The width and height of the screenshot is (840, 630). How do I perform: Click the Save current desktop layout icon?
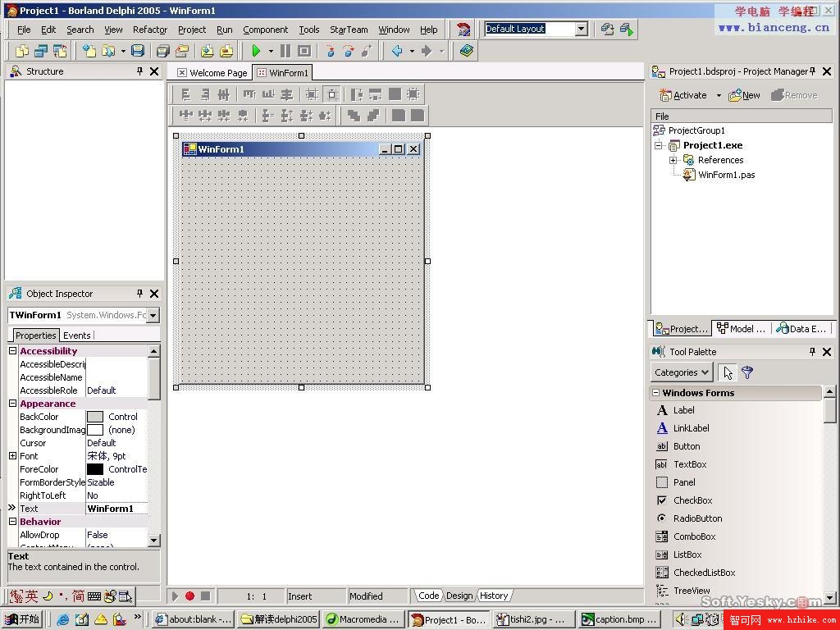point(607,29)
